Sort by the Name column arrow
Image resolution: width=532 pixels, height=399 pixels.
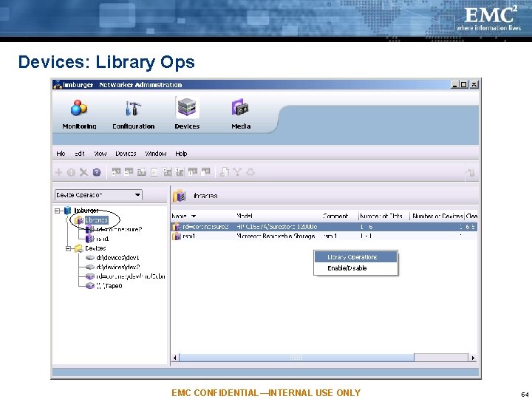[194, 216]
